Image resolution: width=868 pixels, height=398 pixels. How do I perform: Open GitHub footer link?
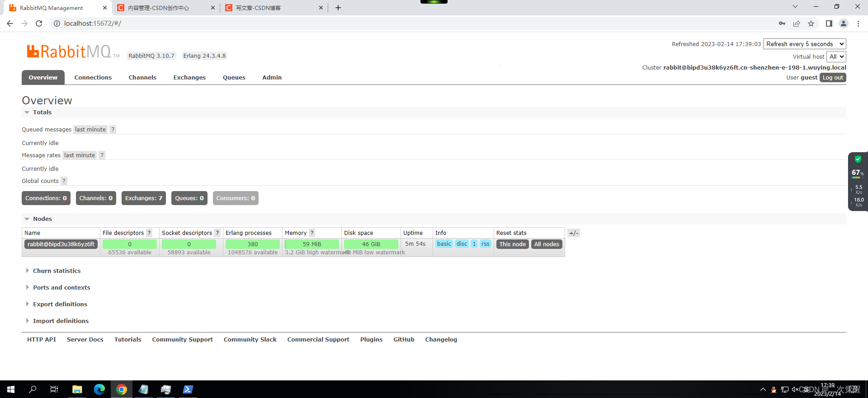click(x=404, y=339)
